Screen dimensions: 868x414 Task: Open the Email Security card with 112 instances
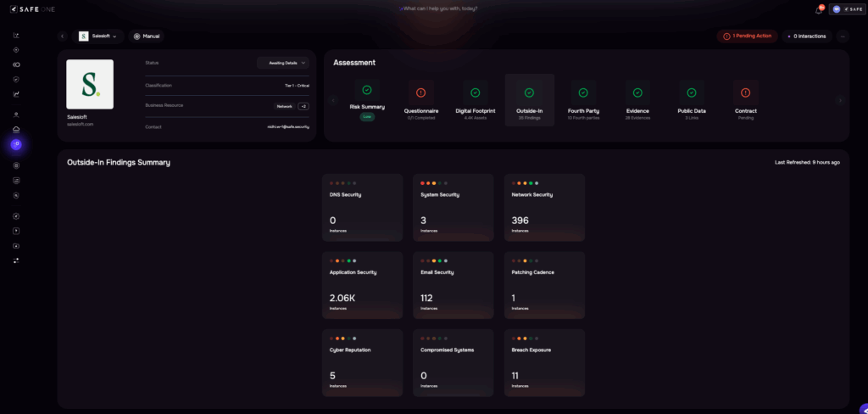453,285
